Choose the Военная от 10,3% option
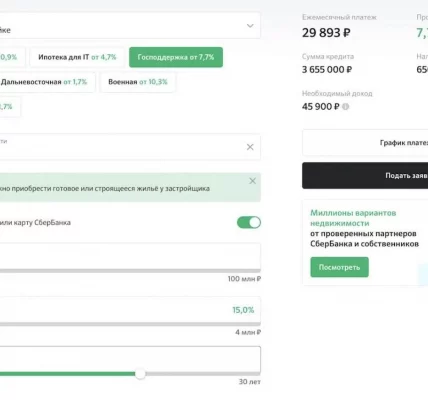The image size is (428, 400). click(138, 82)
